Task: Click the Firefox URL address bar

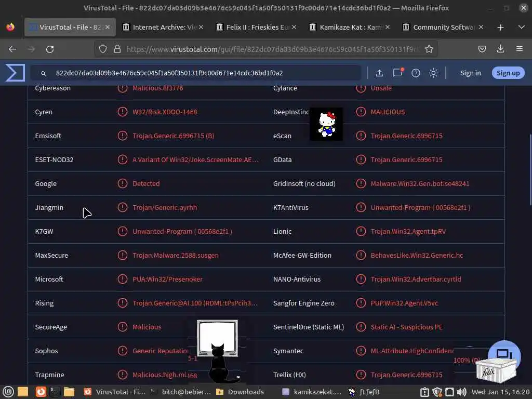Action: (266, 49)
